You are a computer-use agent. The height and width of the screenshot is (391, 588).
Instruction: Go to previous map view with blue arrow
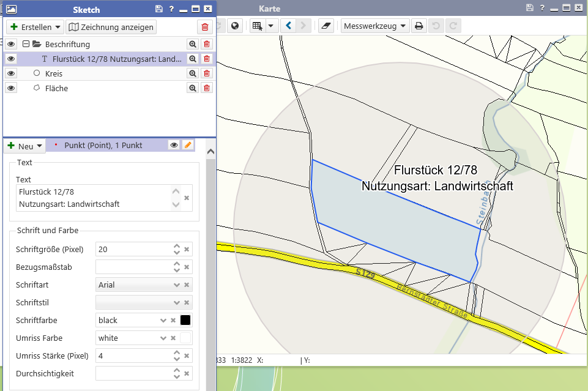point(288,26)
